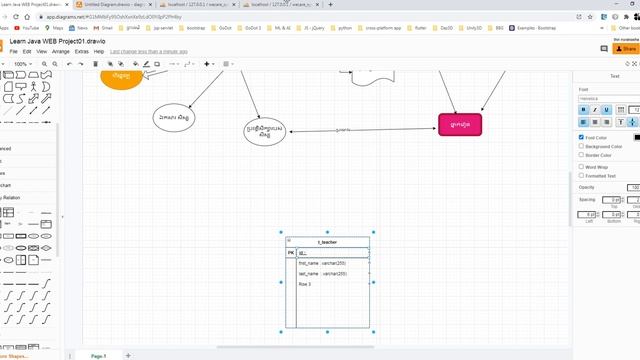Select the pink rounded rectangle on the canvas
Image resolution: width=640 pixels, height=360 pixels.
coord(460,124)
